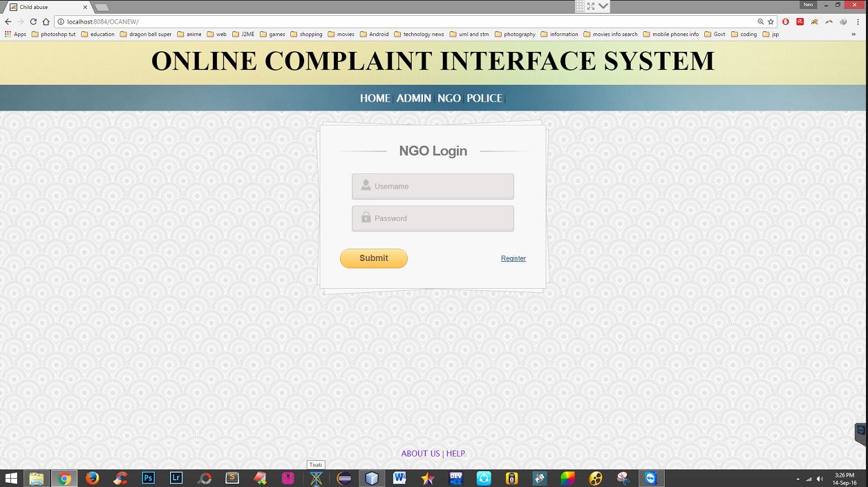Reload the page with the refresh icon
The image size is (868, 487).
tap(33, 22)
